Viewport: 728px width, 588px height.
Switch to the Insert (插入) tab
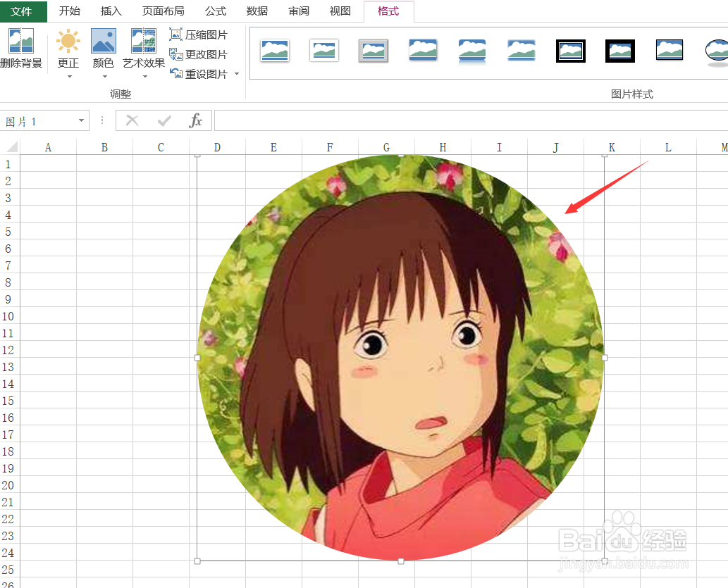point(111,11)
